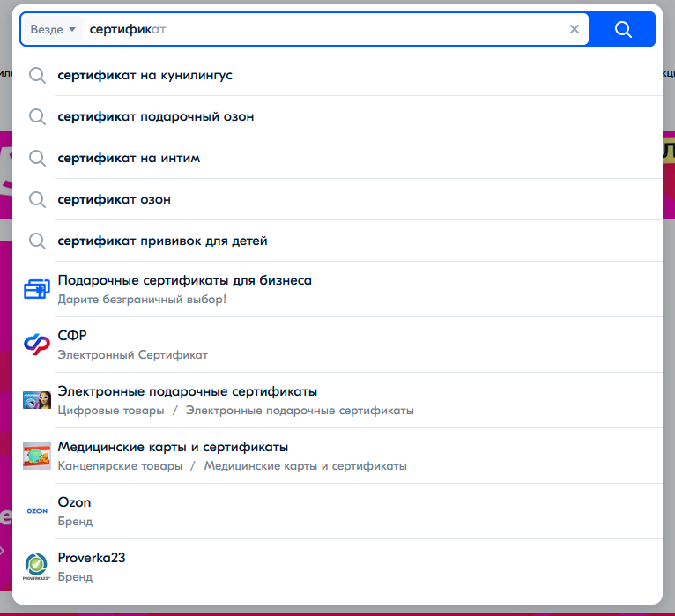
Task: Click the Ozon brand logo
Action: click(37, 511)
